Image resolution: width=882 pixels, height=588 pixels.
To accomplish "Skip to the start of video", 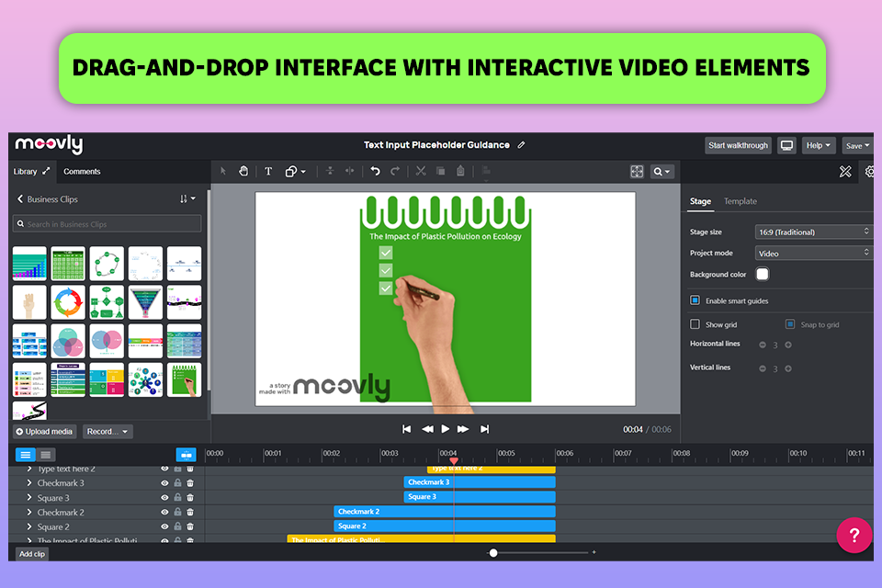I will pos(406,429).
